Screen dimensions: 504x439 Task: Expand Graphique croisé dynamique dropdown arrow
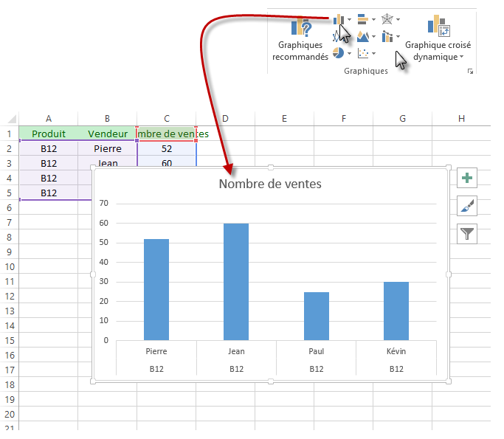click(x=461, y=57)
